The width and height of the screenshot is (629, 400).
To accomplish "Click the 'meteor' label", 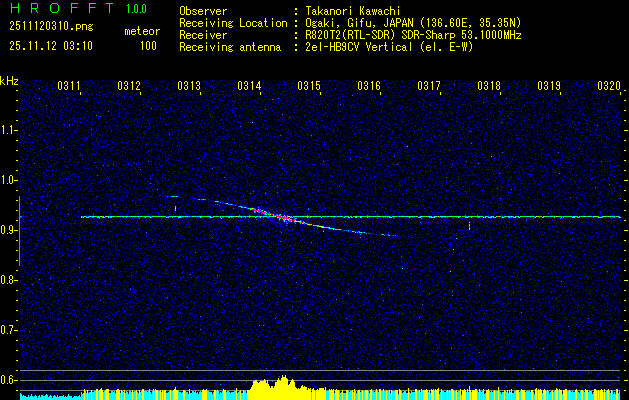I will coord(142,31).
